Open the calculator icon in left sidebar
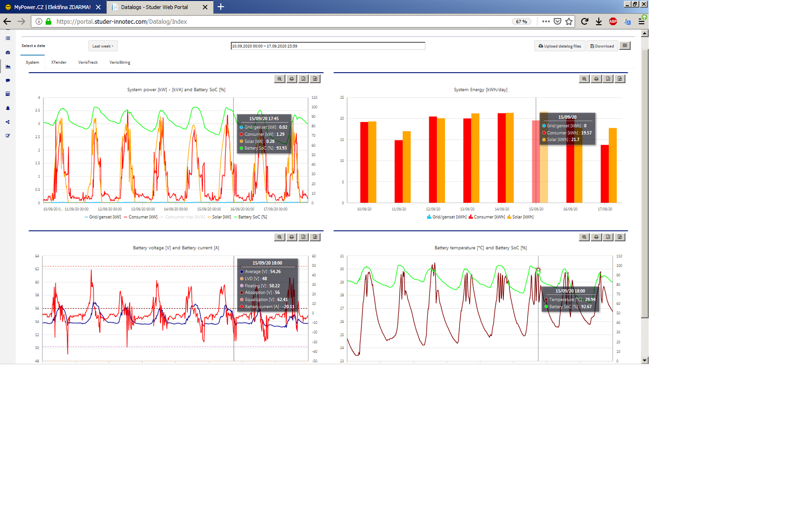This screenshot has width=812, height=511. click(8, 94)
